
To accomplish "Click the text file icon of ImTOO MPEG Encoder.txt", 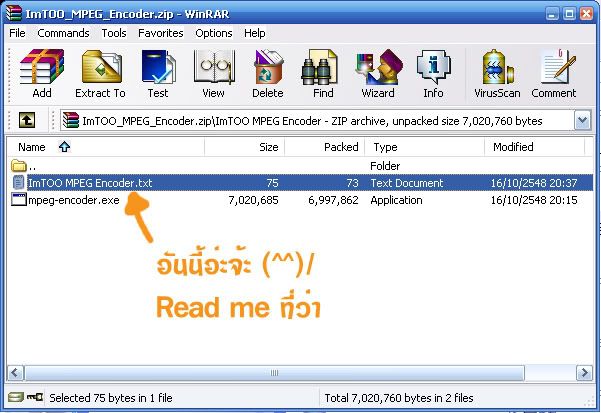I will pyautogui.click(x=18, y=182).
